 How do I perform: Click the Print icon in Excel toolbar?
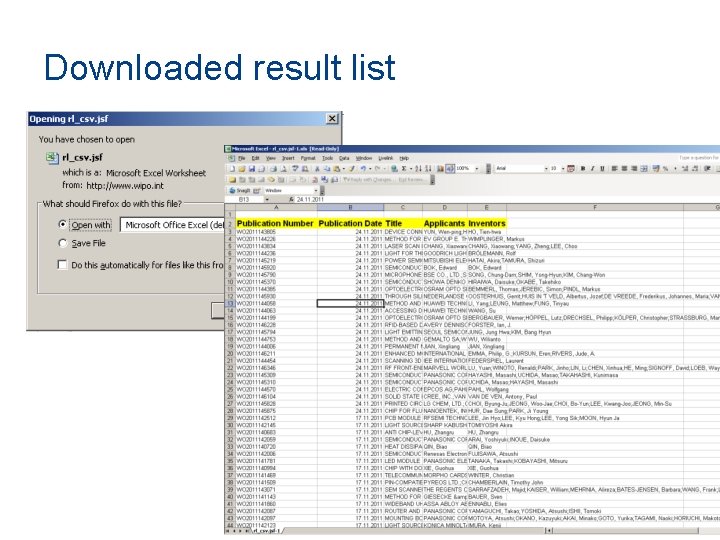click(273, 169)
